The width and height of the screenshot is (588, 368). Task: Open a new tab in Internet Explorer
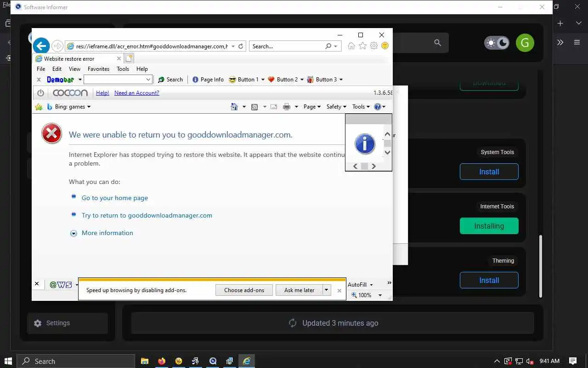point(129,58)
